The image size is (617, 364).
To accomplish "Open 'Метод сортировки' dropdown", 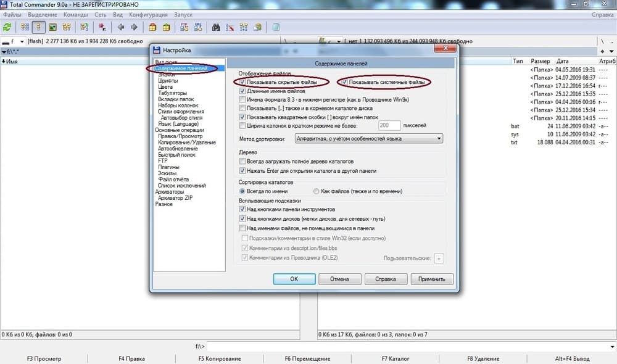I will [369, 139].
